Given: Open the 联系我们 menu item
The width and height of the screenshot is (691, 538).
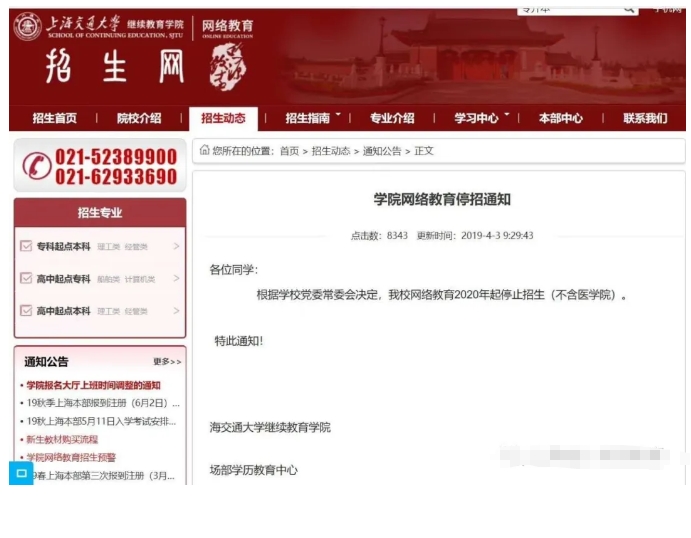Looking at the screenshot, I should click(645, 118).
